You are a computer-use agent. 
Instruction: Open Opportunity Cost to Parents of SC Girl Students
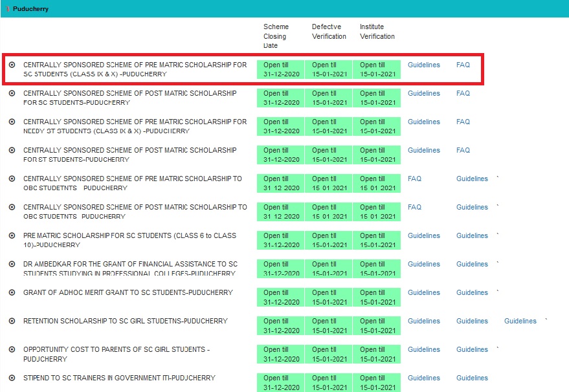[117, 354]
